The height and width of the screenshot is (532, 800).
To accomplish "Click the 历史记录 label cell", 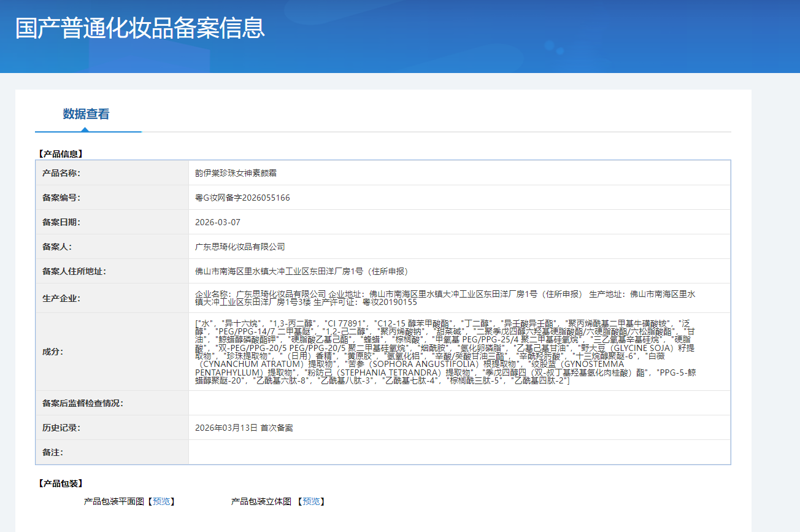I will point(112,428).
